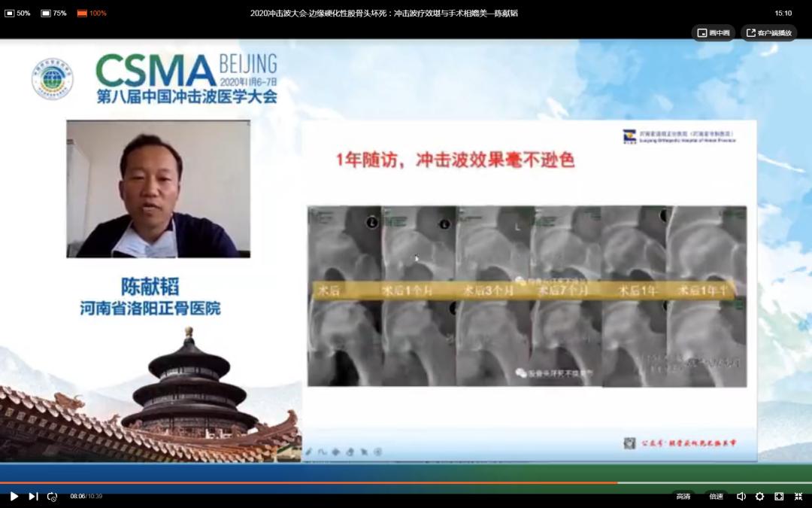The width and height of the screenshot is (812, 508).
Task: Enable 画中画 picture-in-picture mode
Action: (x=712, y=32)
